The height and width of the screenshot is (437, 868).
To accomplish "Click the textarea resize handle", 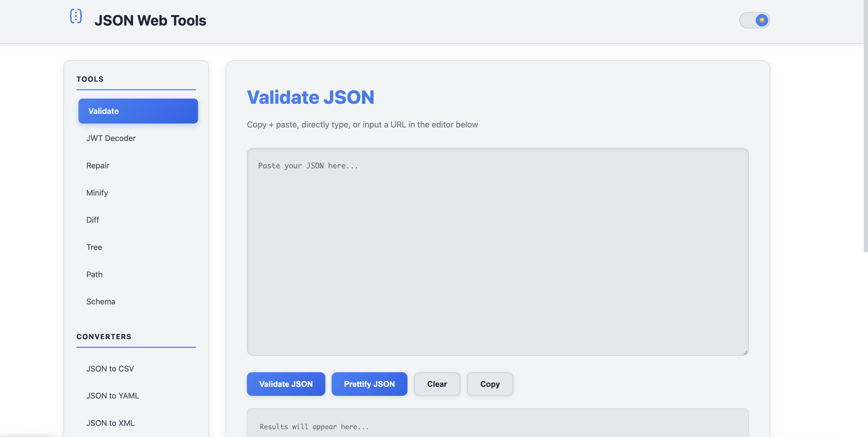I will pyautogui.click(x=745, y=352).
